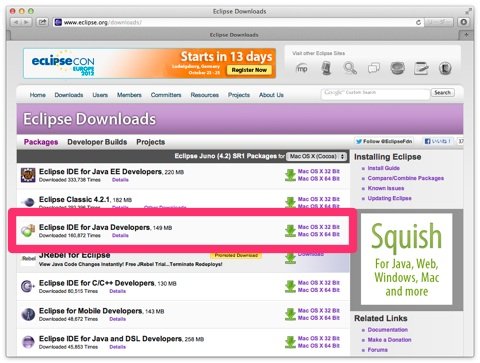Download Eclipse Classic Mac OS X 32 Bit

click(x=319, y=199)
